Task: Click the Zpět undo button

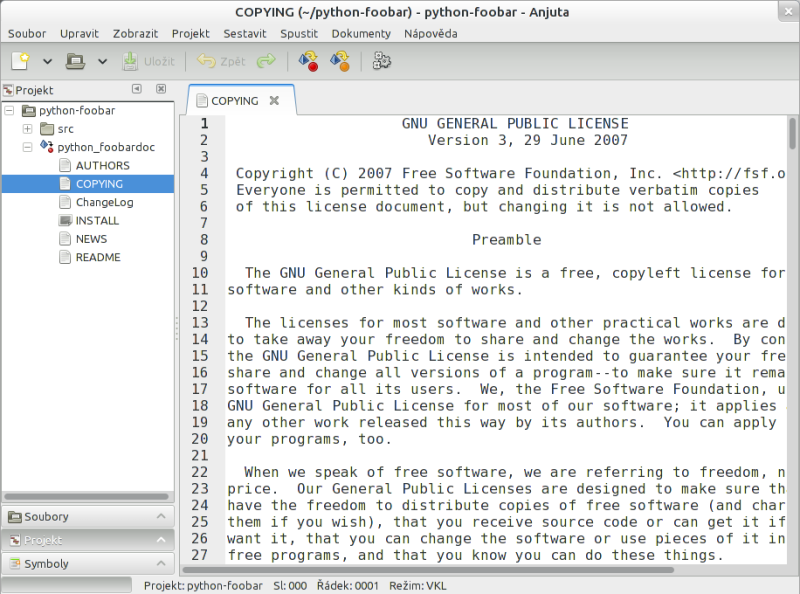Action: [222, 62]
